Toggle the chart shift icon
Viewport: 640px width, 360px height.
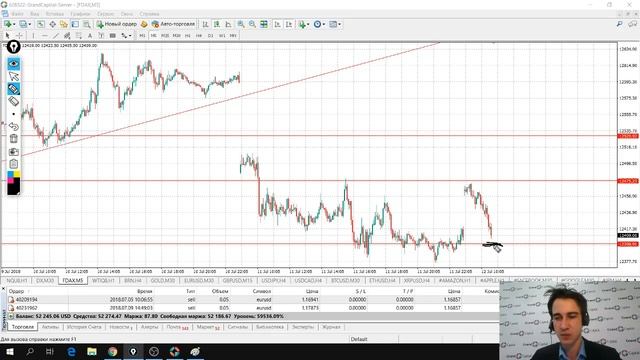pos(289,24)
